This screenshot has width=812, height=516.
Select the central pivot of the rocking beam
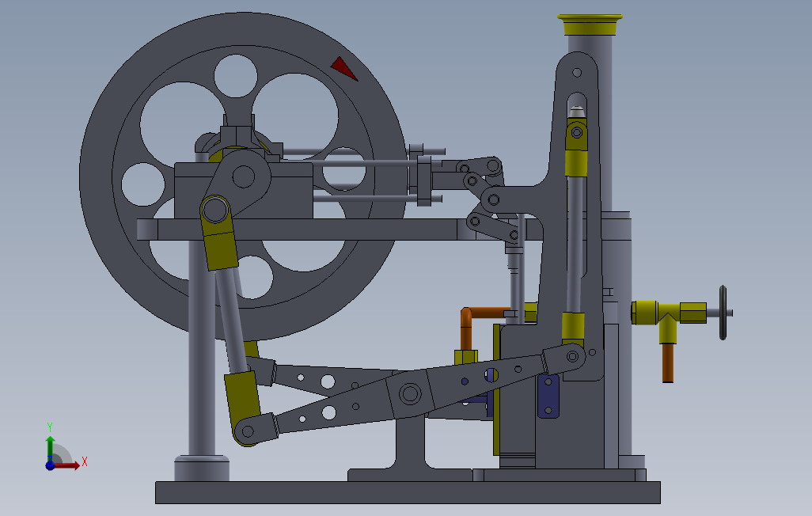(x=410, y=394)
